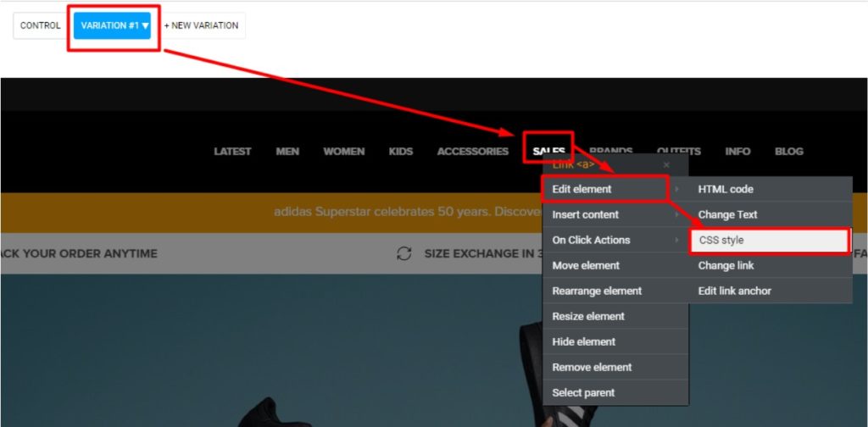Open the BLOG navigation link
Viewport: 868px width, 427px height.
click(788, 152)
